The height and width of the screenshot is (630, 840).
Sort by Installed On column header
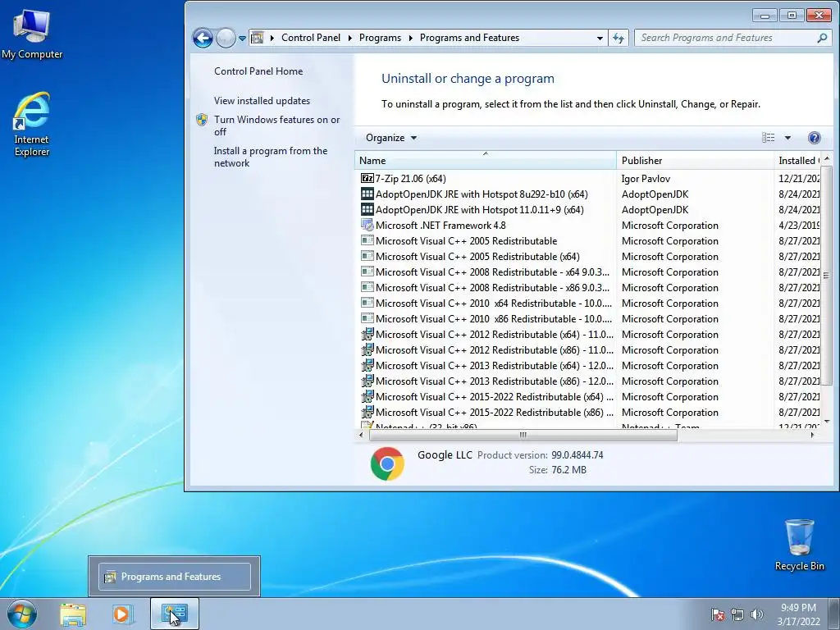click(797, 160)
